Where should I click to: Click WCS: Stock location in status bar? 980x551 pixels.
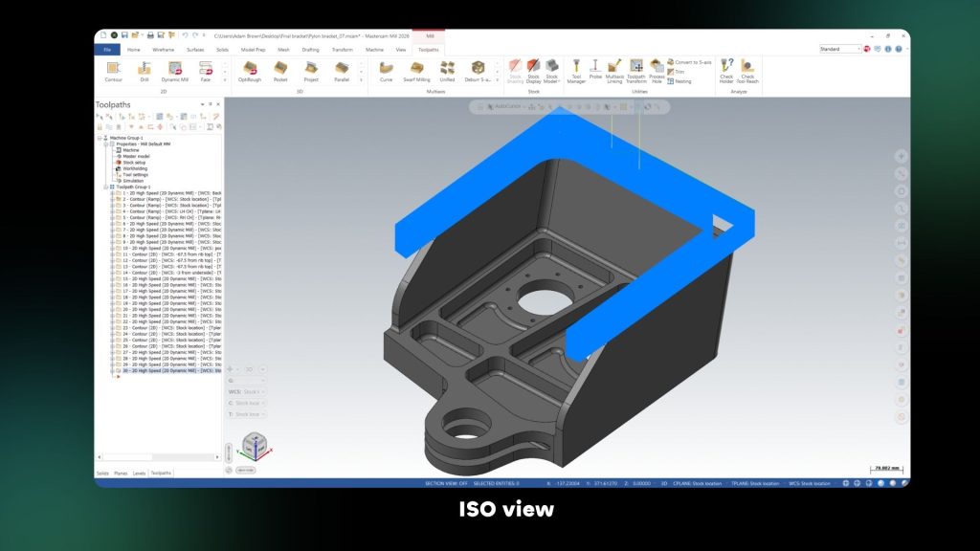point(810,483)
